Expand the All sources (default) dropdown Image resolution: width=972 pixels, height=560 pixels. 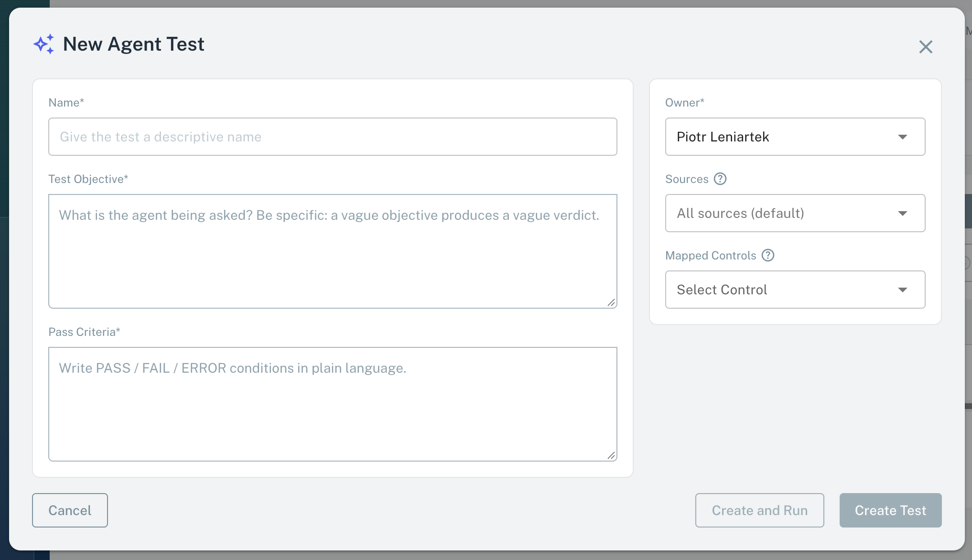point(795,213)
